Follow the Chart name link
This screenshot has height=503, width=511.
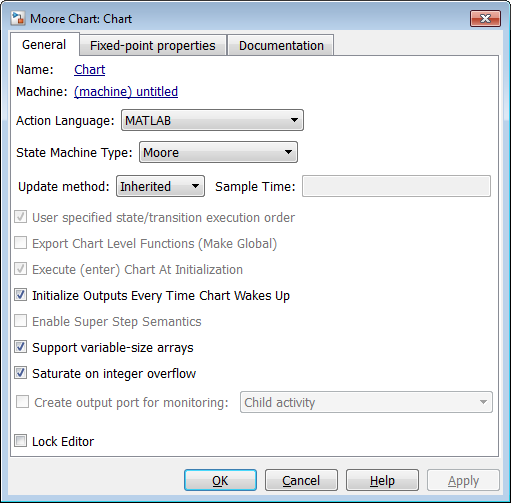click(89, 70)
